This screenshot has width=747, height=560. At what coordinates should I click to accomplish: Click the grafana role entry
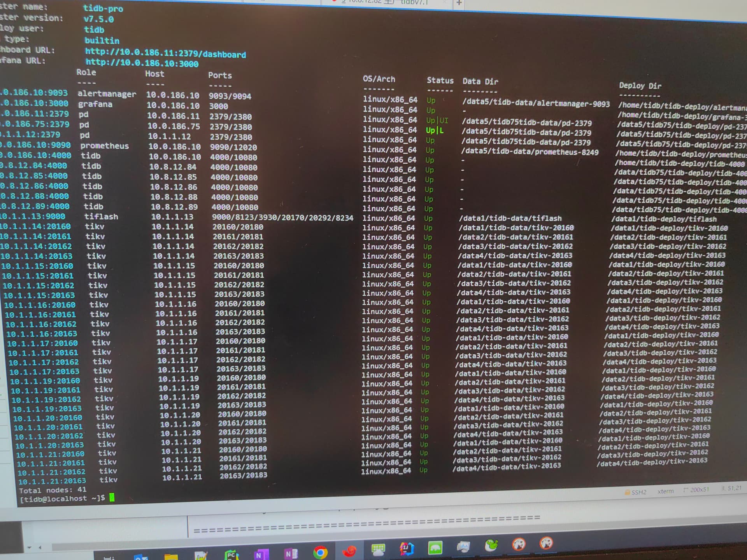[95, 104]
